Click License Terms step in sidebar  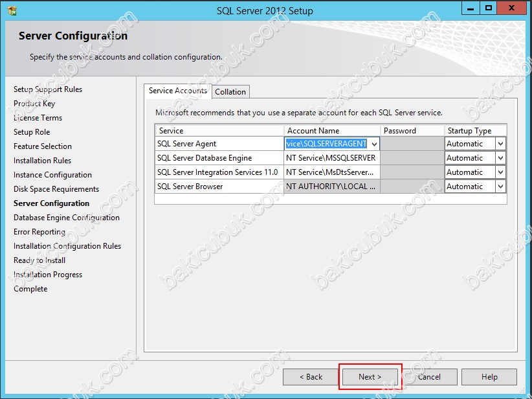click(38, 118)
